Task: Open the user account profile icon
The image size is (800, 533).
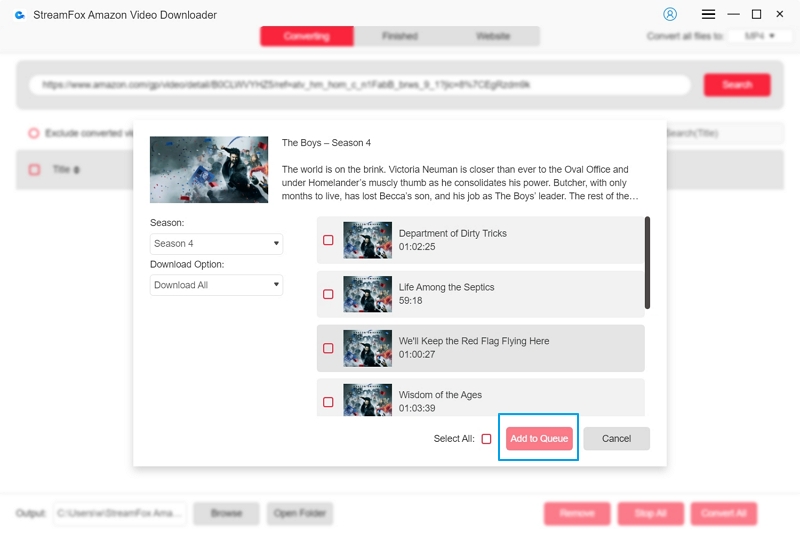Action: coord(670,14)
